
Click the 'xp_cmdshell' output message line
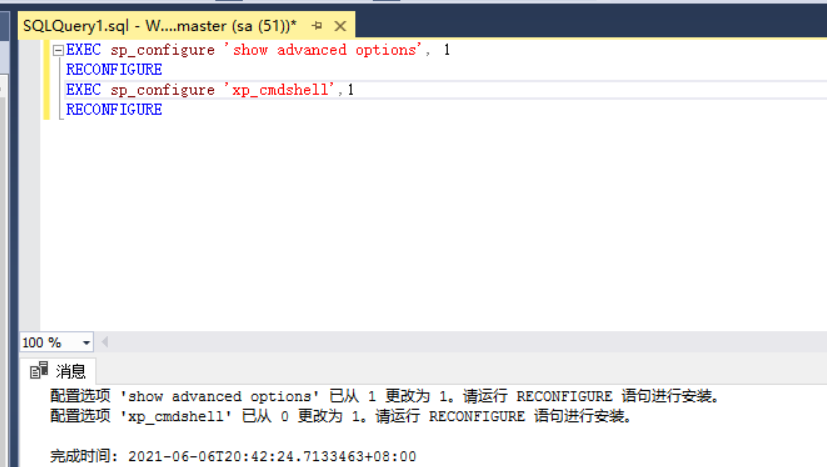point(340,416)
